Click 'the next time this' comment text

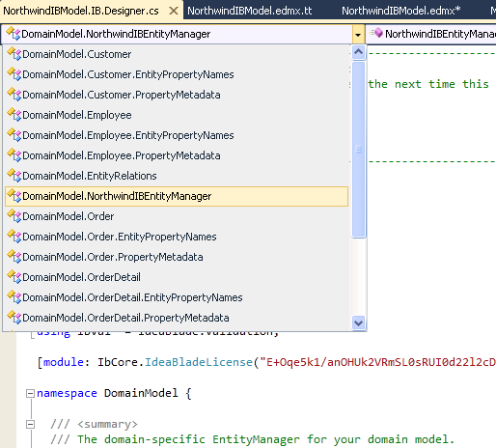pyautogui.click(x=428, y=84)
